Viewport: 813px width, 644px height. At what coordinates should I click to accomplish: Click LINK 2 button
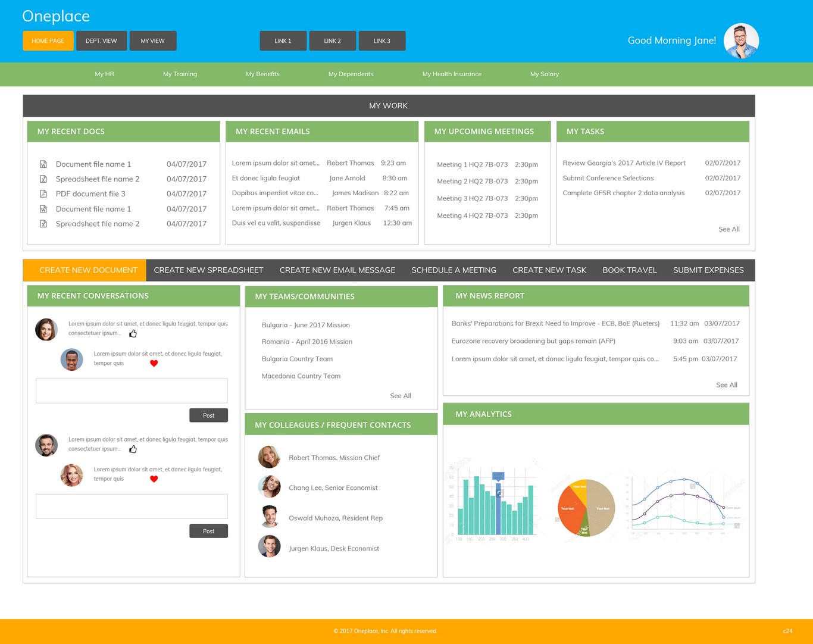pyautogui.click(x=332, y=41)
